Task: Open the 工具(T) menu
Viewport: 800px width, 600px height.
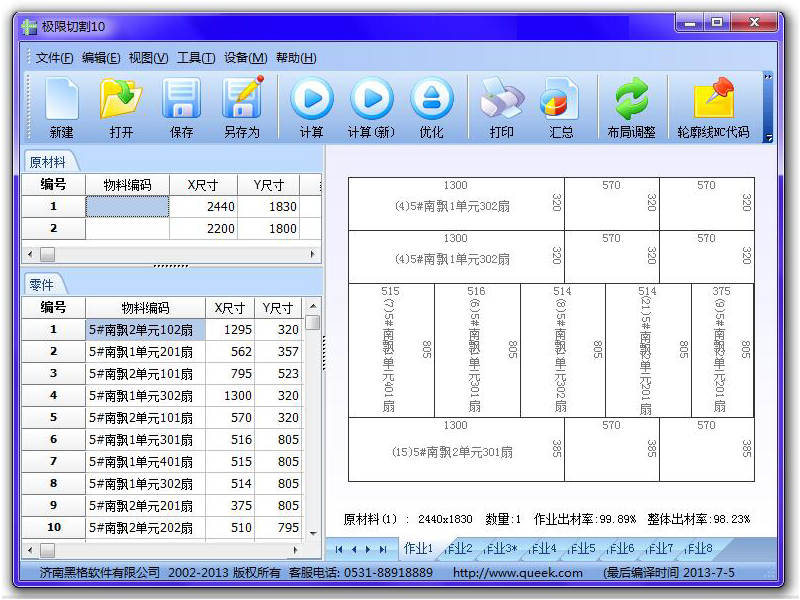Action: (x=196, y=58)
